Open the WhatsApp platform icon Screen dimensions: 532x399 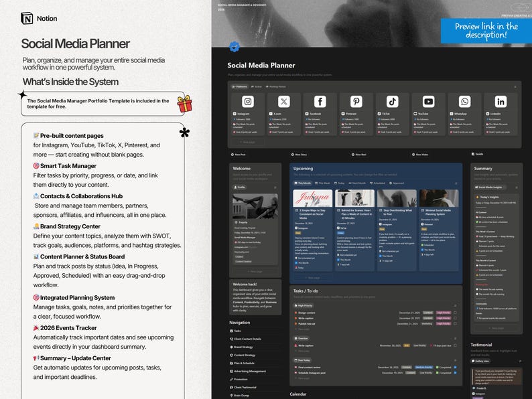pyautogui.click(x=464, y=101)
